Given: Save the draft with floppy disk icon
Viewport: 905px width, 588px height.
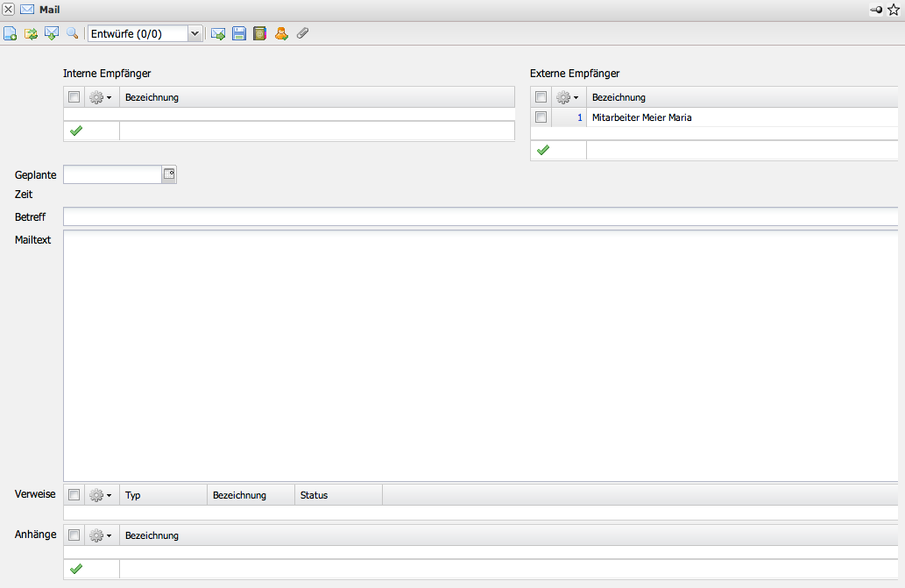Looking at the screenshot, I should click(238, 33).
